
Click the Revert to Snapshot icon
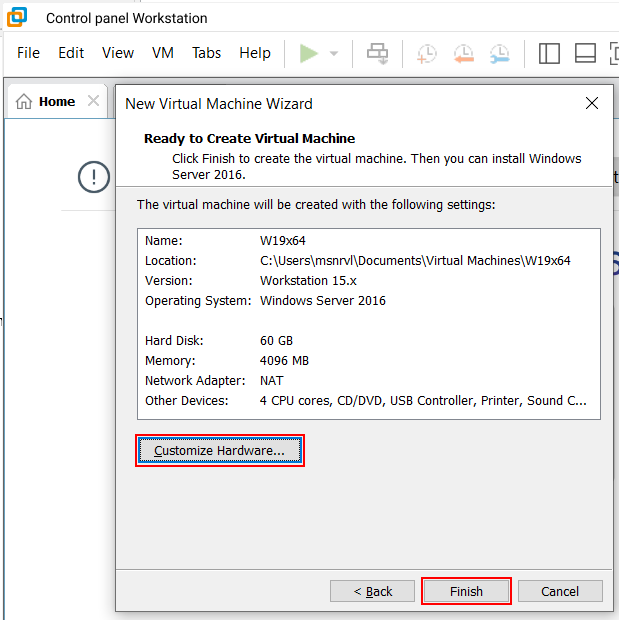pos(463,54)
